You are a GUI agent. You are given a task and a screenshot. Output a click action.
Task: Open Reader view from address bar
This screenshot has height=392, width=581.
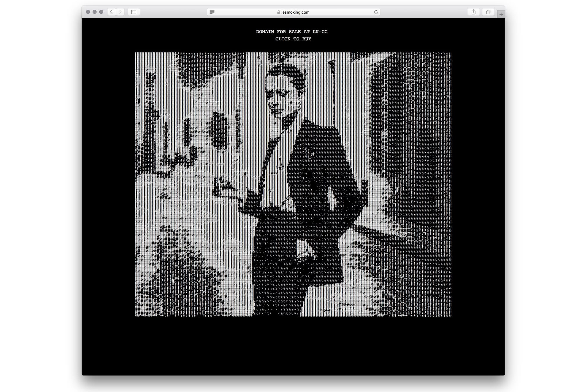tap(212, 12)
